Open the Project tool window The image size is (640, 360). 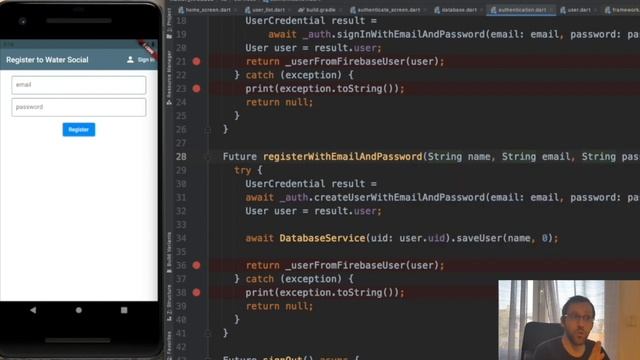[169, 24]
